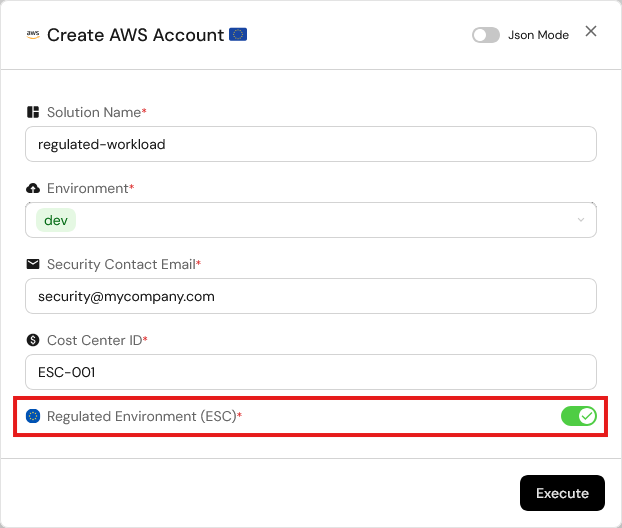The height and width of the screenshot is (528, 622).
Task: Focus the Solution Name text field
Action: coord(311,144)
